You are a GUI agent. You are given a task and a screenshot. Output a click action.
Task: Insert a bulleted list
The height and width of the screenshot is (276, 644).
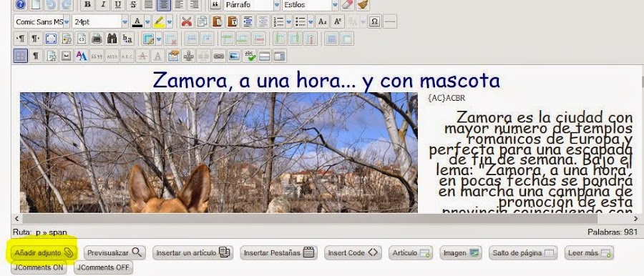tap(301, 21)
